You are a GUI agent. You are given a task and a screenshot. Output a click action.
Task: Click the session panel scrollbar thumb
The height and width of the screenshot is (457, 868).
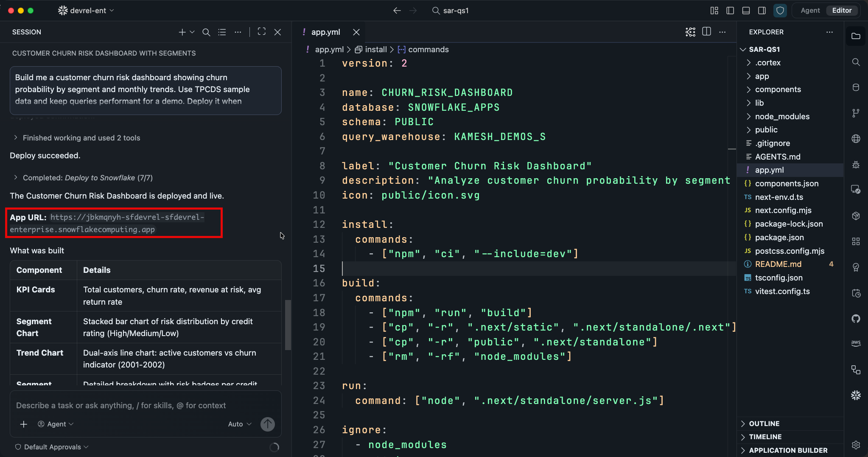[288, 325]
